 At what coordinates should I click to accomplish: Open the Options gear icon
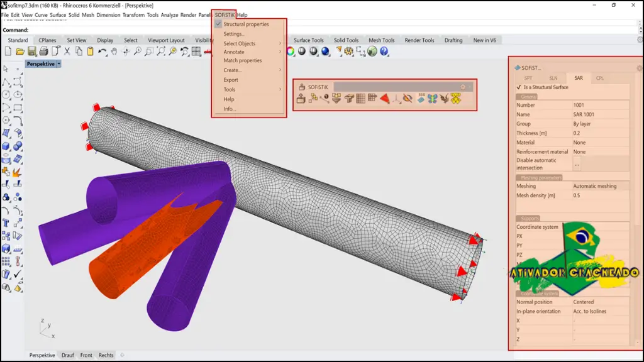click(x=348, y=52)
